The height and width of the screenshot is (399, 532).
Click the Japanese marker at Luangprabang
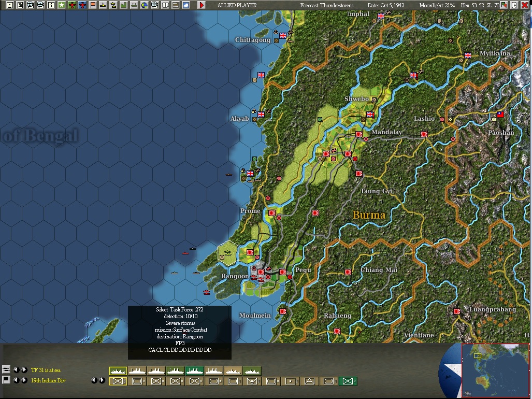pos(457,311)
